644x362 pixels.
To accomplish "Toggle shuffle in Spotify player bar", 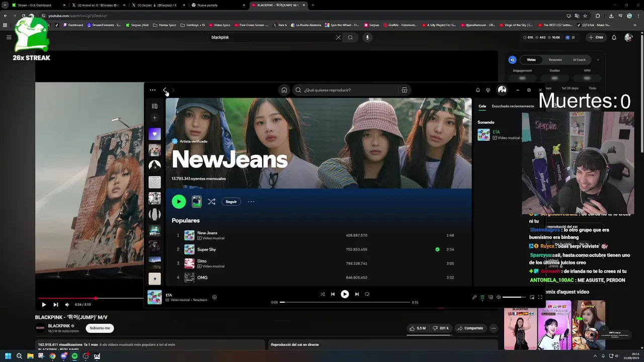I will 323,294.
